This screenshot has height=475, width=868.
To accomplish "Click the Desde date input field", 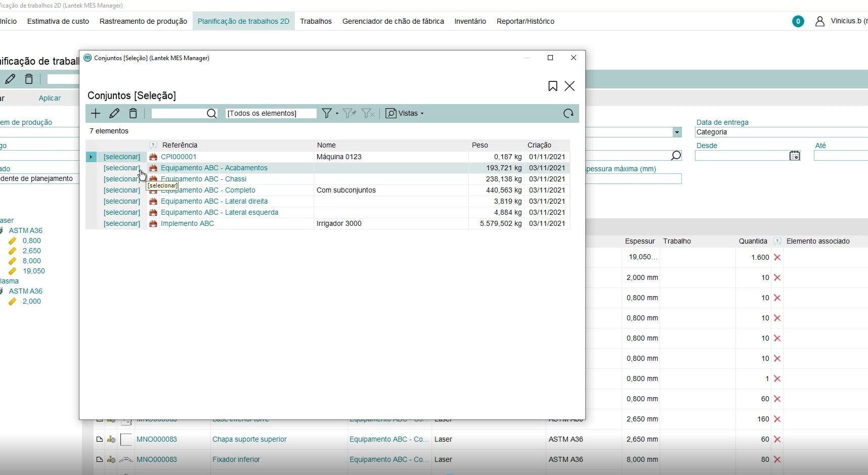I will (742, 156).
